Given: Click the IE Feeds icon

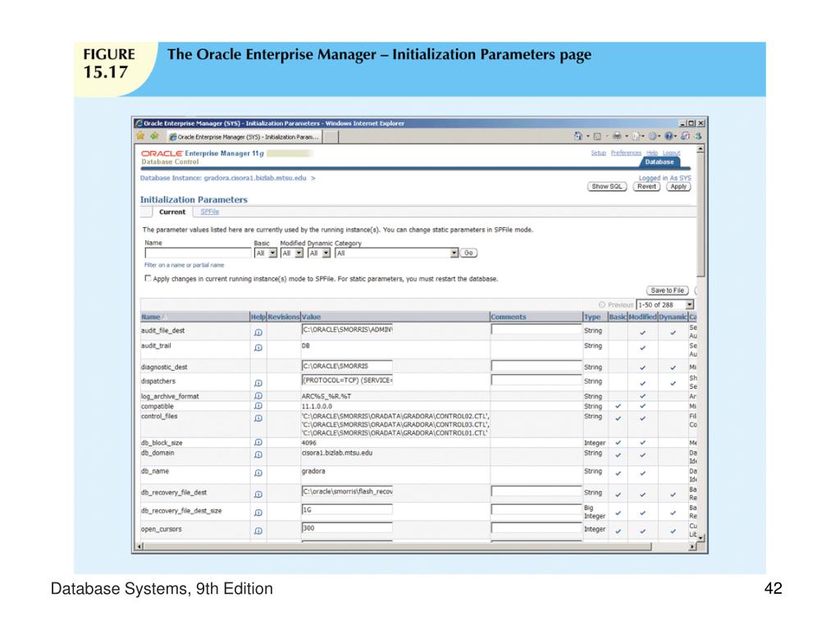Looking at the screenshot, I should [597, 136].
